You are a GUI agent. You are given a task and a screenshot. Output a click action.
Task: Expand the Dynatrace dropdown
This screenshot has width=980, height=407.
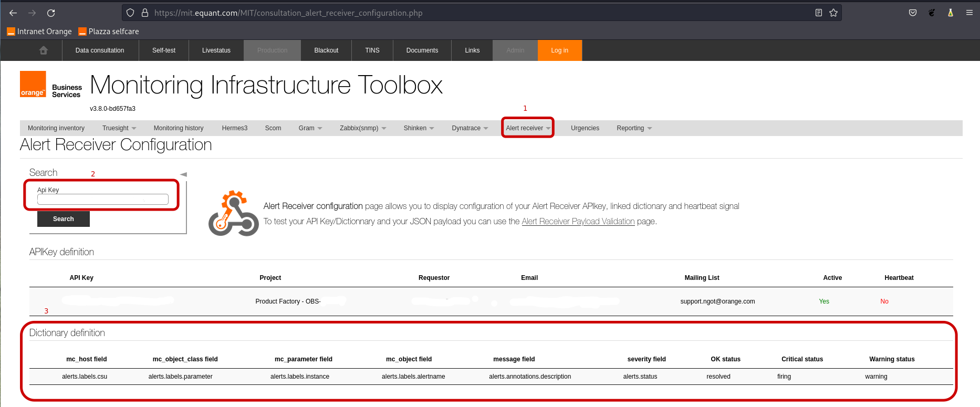point(470,128)
